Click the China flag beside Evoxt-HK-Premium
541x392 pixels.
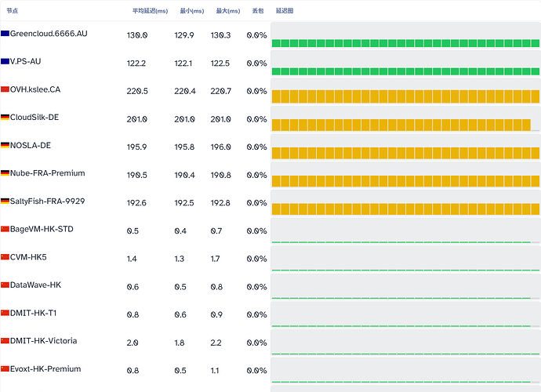(5, 369)
